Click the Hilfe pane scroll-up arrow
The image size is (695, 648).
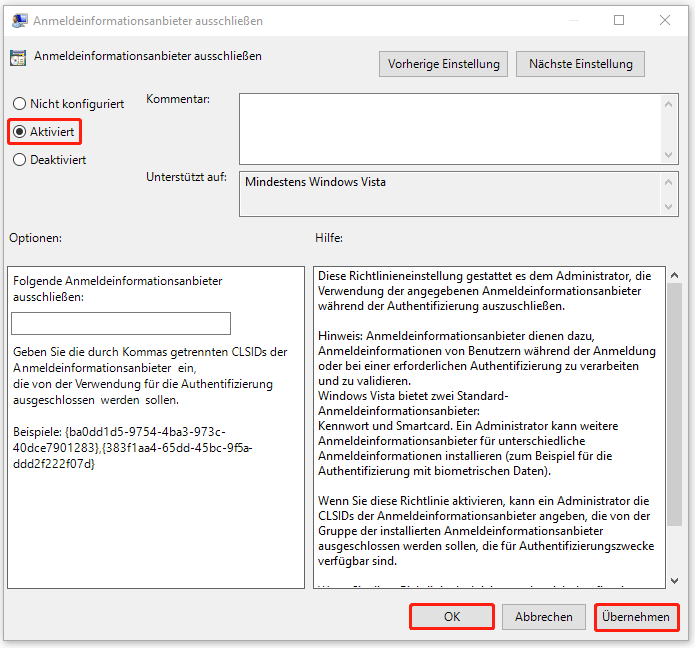(x=675, y=275)
